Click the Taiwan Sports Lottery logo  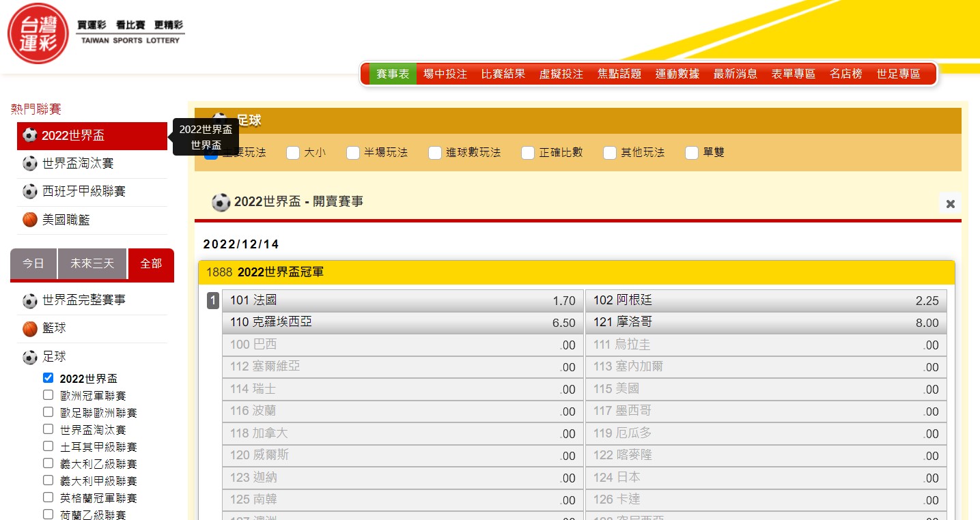38,33
